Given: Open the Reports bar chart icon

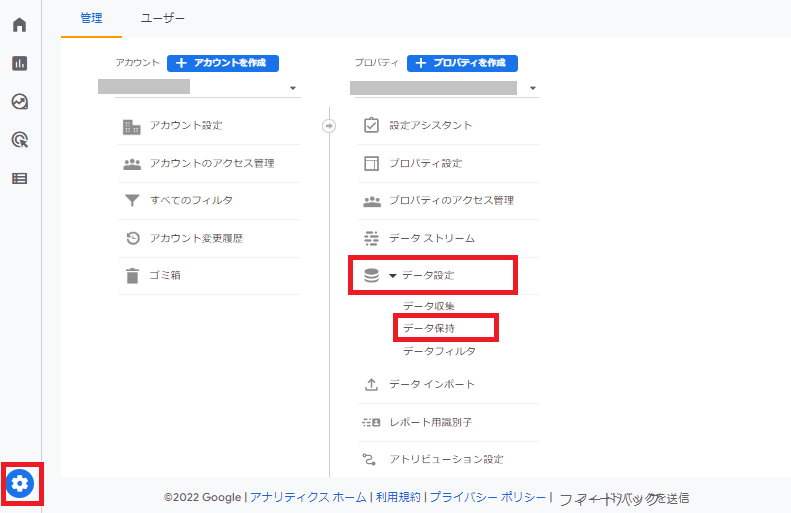Looking at the screenshot, I should [x=19, y=63].
